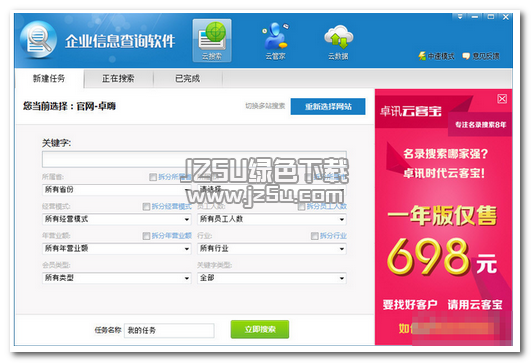Click the green 立即搜索 button
The image size is (531, 363).
(x=260, y=329)
